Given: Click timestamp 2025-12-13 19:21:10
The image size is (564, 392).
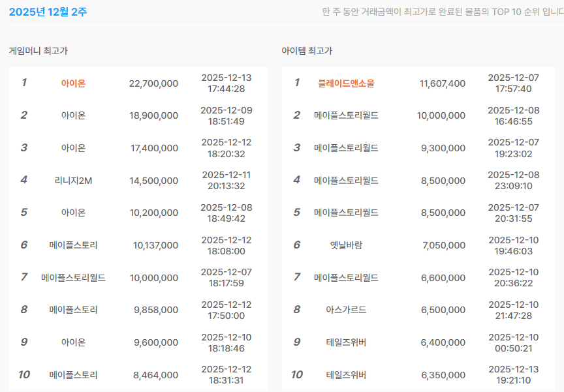Looking at the screenshot, I should click(x=513, y=375).
